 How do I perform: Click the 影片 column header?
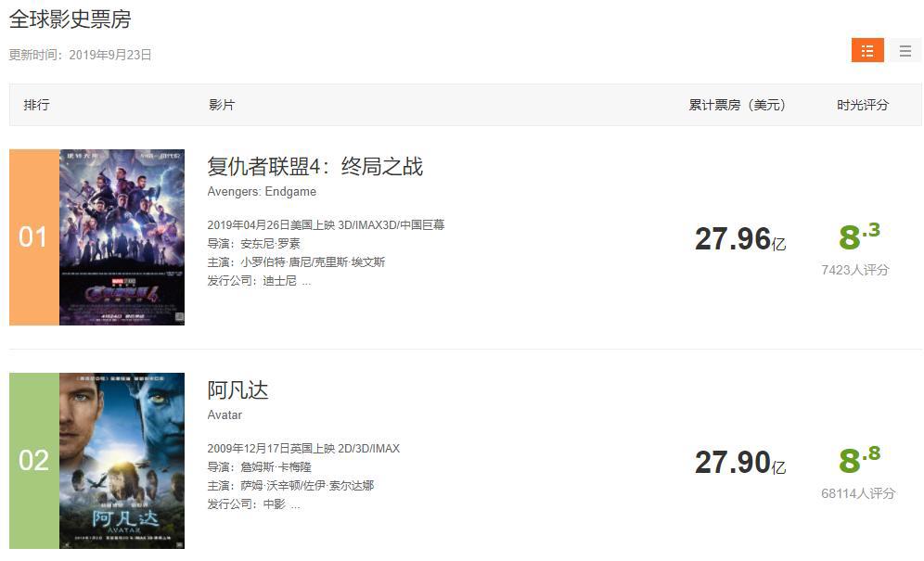[x=223, y=105]
